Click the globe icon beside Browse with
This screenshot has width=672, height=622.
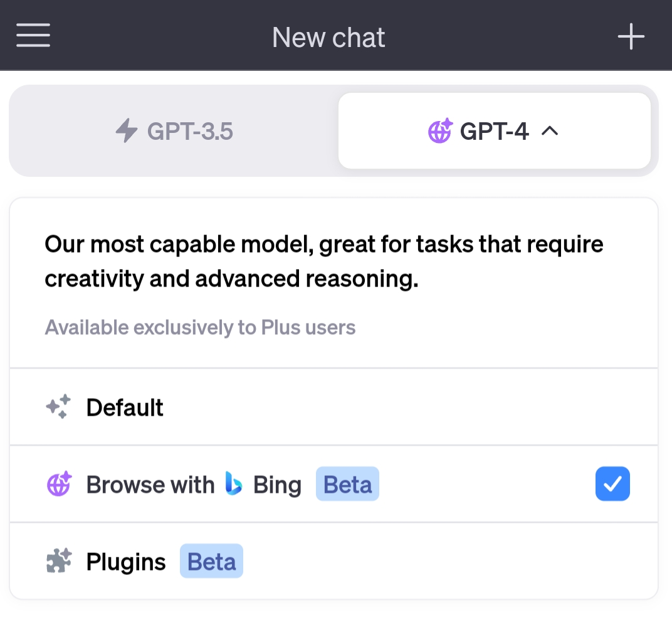pyautogui.click(x=59, y=483)
